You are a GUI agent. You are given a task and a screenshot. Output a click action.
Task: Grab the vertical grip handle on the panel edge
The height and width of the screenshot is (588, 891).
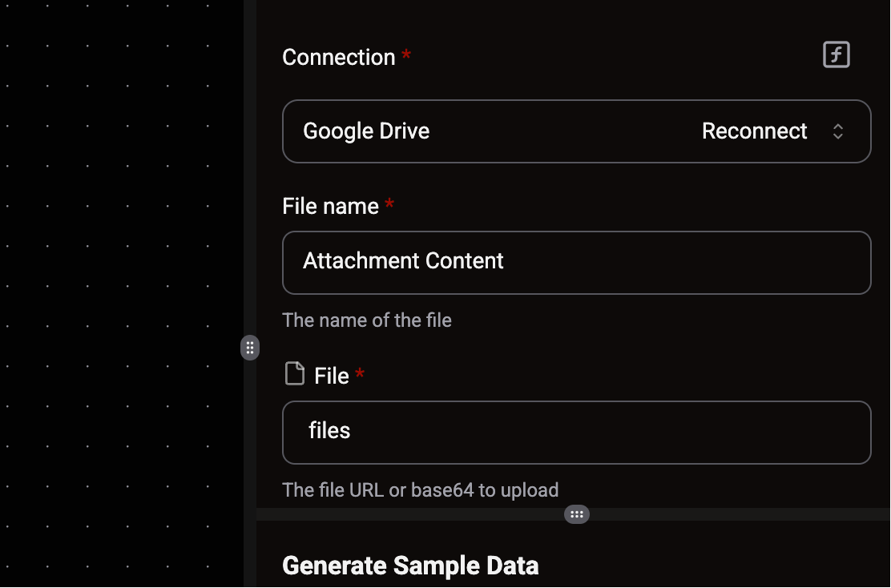250,348
